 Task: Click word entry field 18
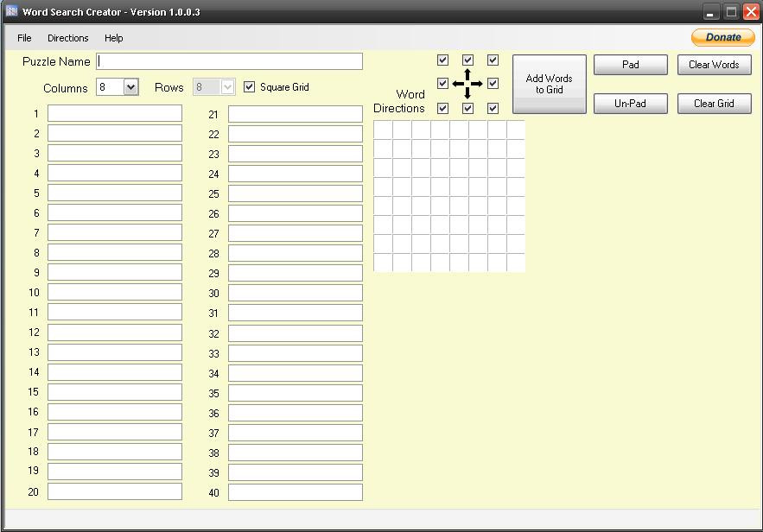click(x=115, y=452)
